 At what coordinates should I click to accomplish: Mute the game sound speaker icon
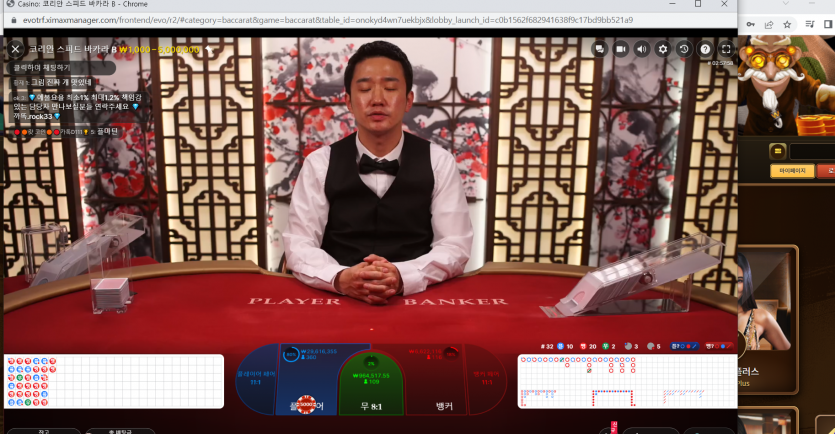point(642,49)
